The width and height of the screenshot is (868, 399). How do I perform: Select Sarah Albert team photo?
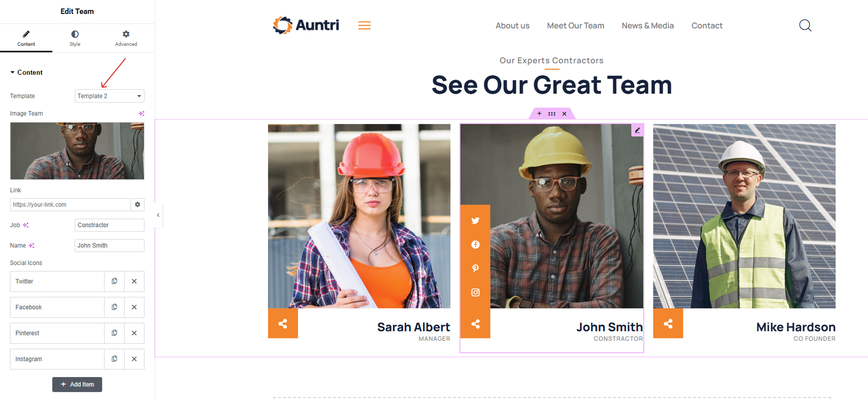point(359,216)
